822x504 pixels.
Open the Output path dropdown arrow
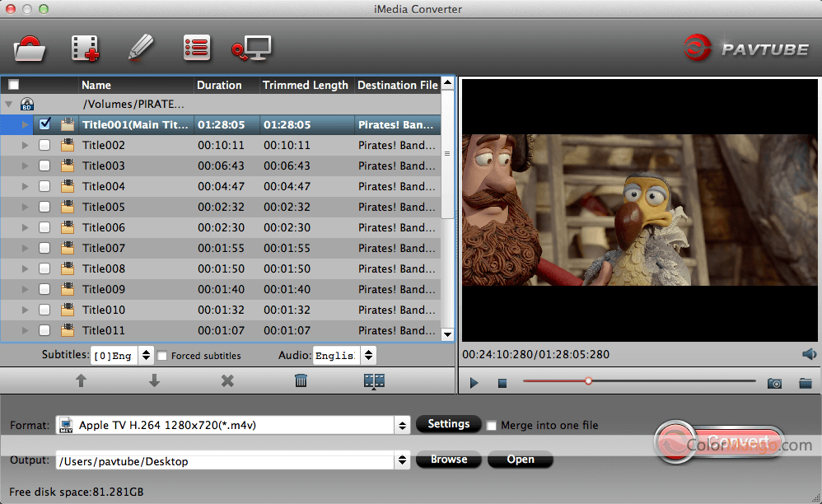[x=402, y=460]
